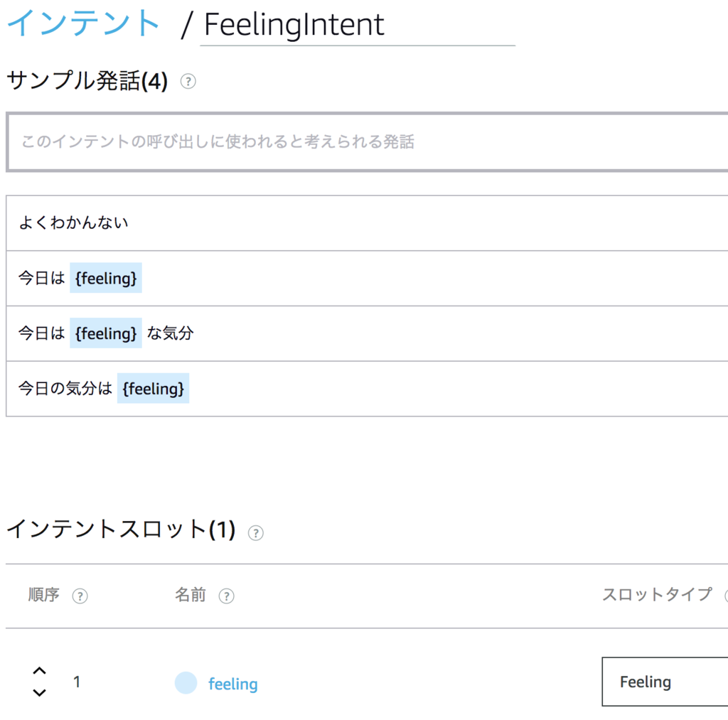Move the feeling slot up with the arrow
Viewport: 728px width, 720px height.
(x=39, y=670)
